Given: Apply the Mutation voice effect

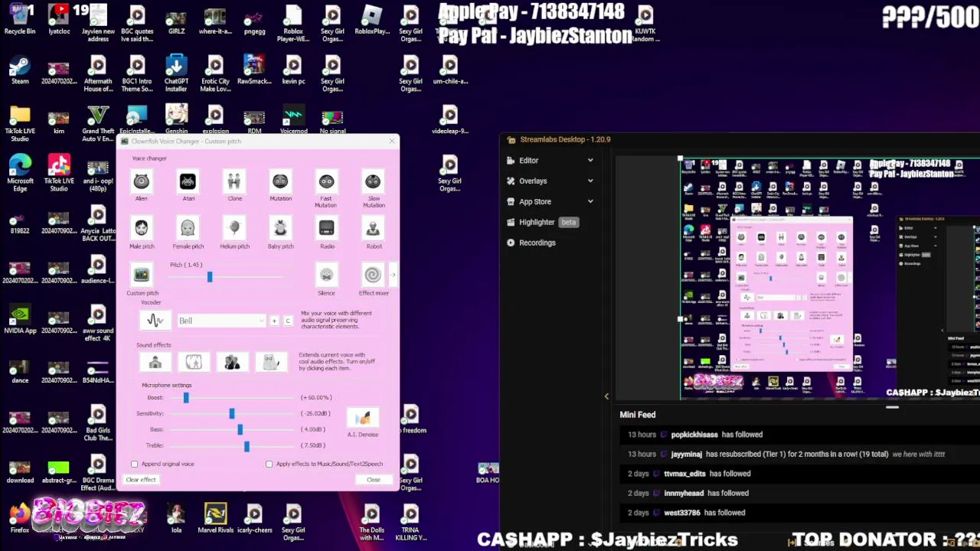Looking at the screenshot, I should (280, 182).
